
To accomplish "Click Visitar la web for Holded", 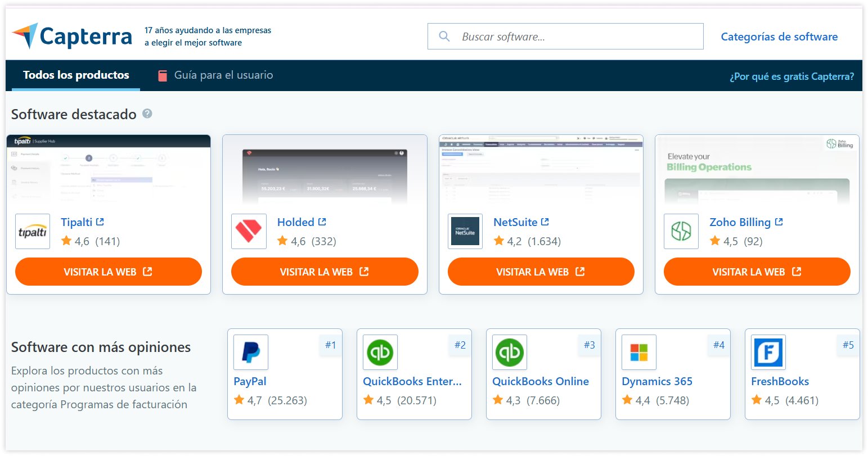I will click(x=325, y=272).
